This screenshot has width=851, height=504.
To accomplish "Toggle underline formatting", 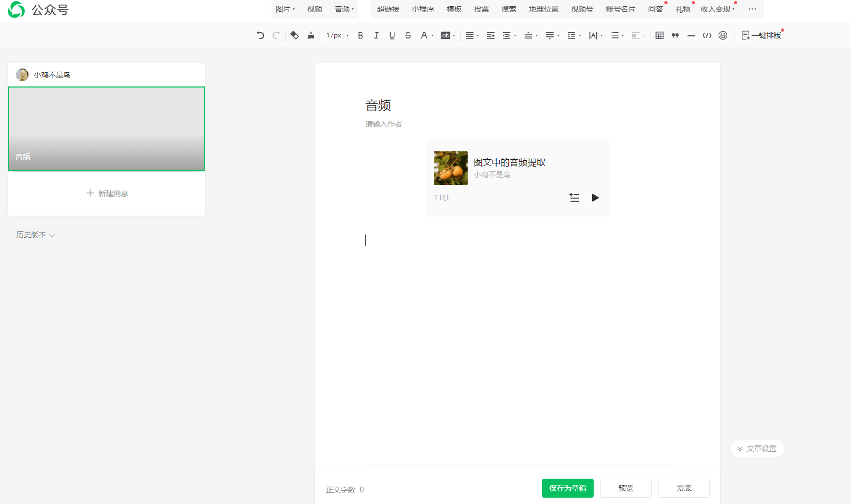I will (x=392, y=35).
